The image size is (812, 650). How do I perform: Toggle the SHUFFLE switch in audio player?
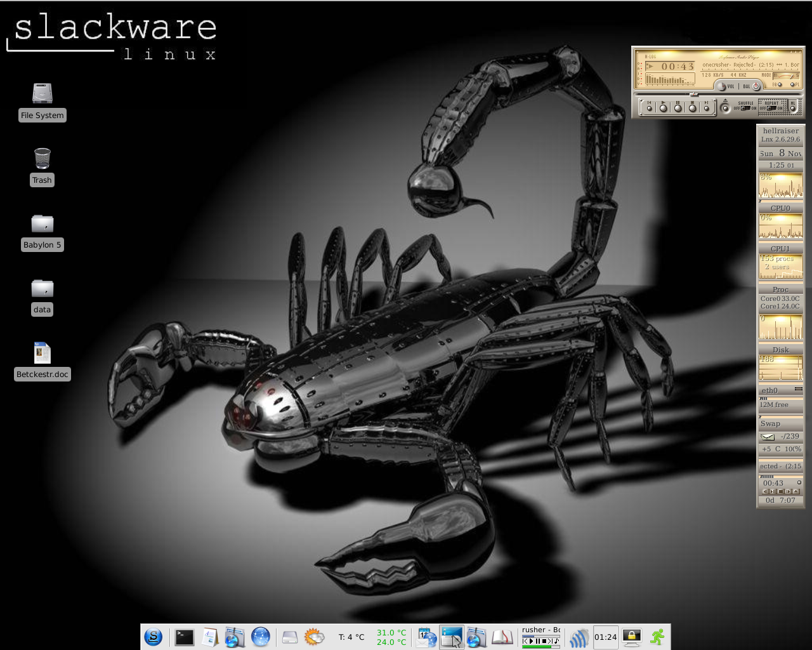(x=745, y=108)
